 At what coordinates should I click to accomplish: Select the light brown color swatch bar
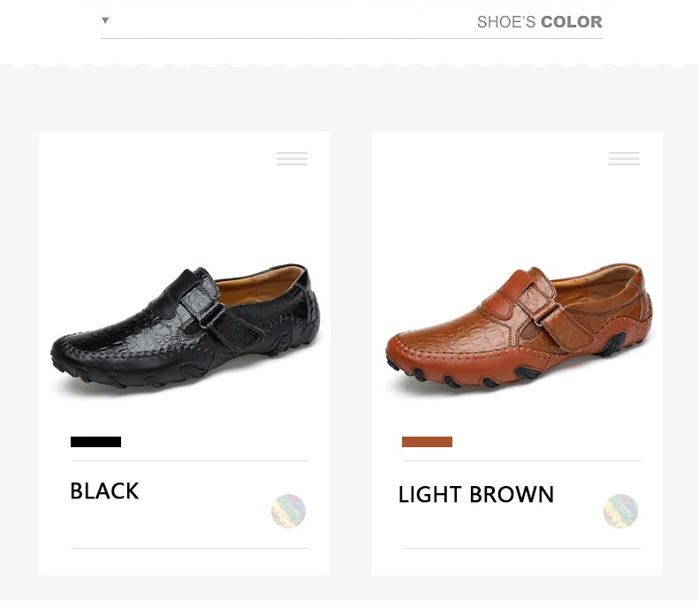click(x=427, y=442)
